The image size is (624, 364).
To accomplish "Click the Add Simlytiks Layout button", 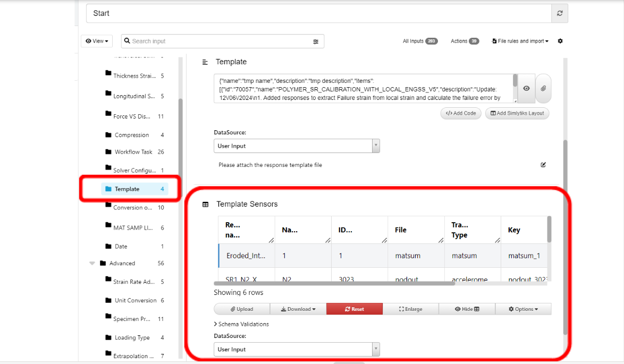I will tap(517, 113).
